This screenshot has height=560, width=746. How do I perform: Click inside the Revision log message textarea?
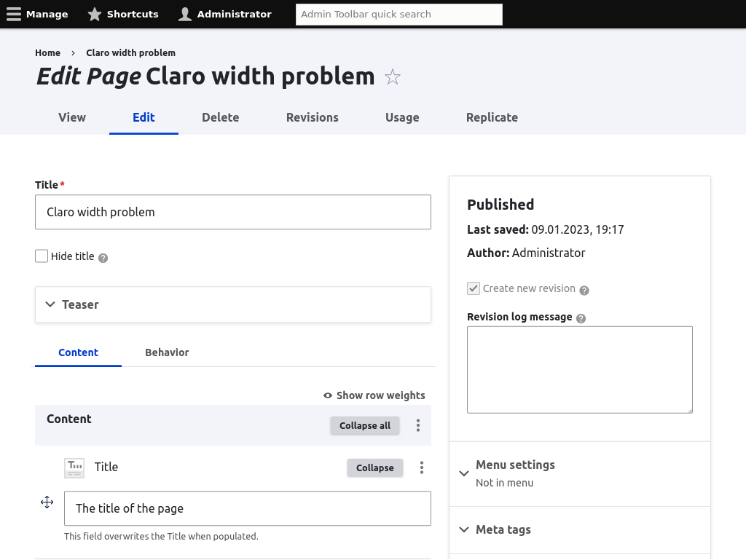(x=579, y=369)
